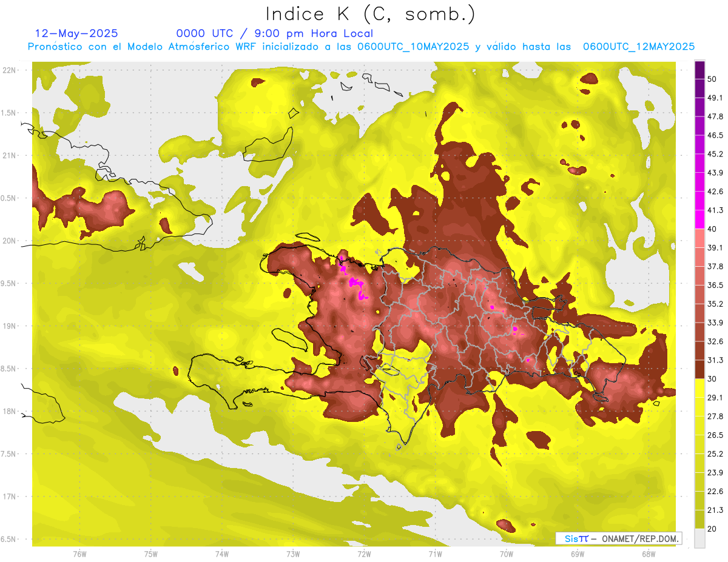This screenshot has height=562, width=728.
Task: Click the colorbar value '31.3'
Action: [x=716, y=360]
